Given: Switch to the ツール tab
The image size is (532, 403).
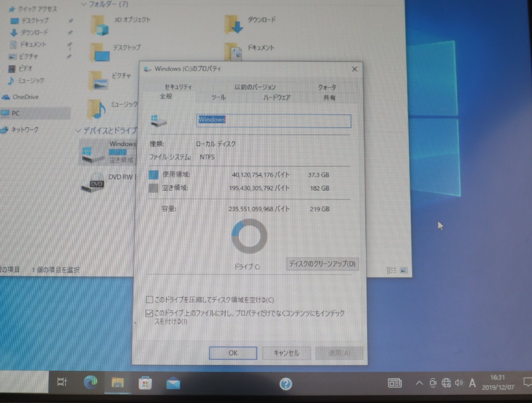Looking at the screenshot, I should click(x=218, y=98).
